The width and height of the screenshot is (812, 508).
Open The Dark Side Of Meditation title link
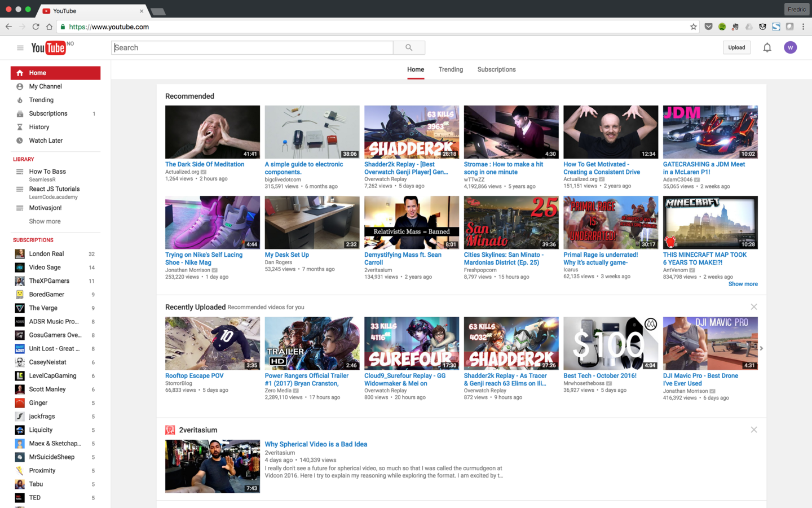point(205,164)
